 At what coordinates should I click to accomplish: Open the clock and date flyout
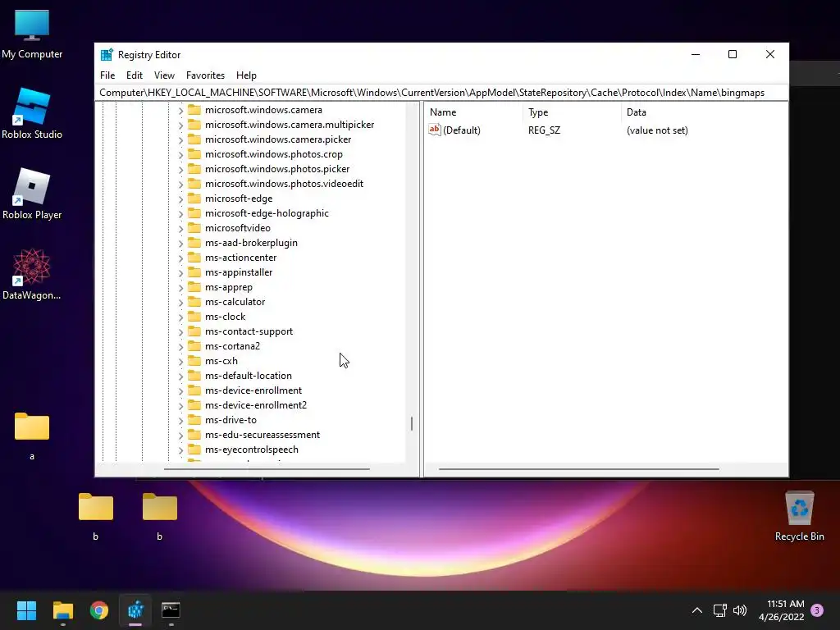point(782,610)
